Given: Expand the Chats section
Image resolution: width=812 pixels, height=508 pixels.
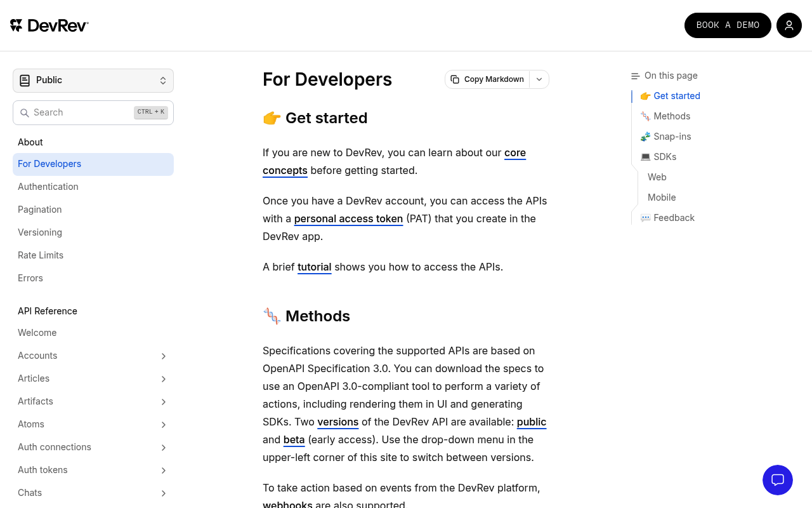Looking at the screenshot, I should coord(164,493).
